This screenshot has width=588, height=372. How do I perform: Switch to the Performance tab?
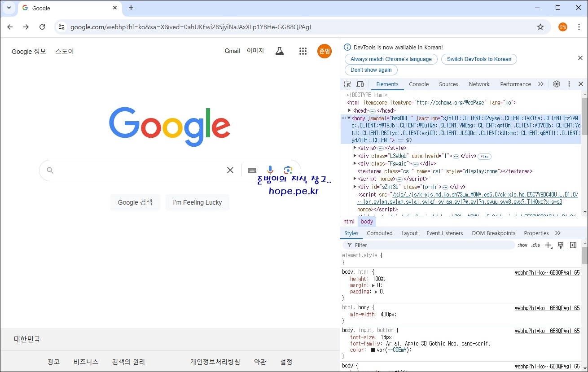[515, 84]
